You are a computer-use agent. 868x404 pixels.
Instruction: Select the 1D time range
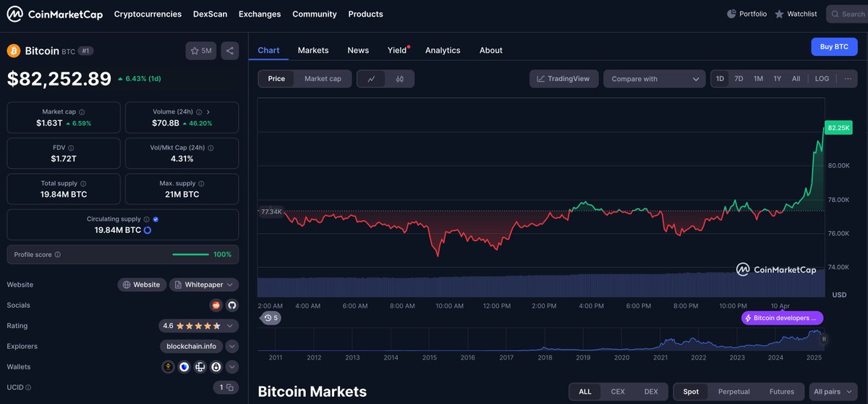[x=720, y=79]
